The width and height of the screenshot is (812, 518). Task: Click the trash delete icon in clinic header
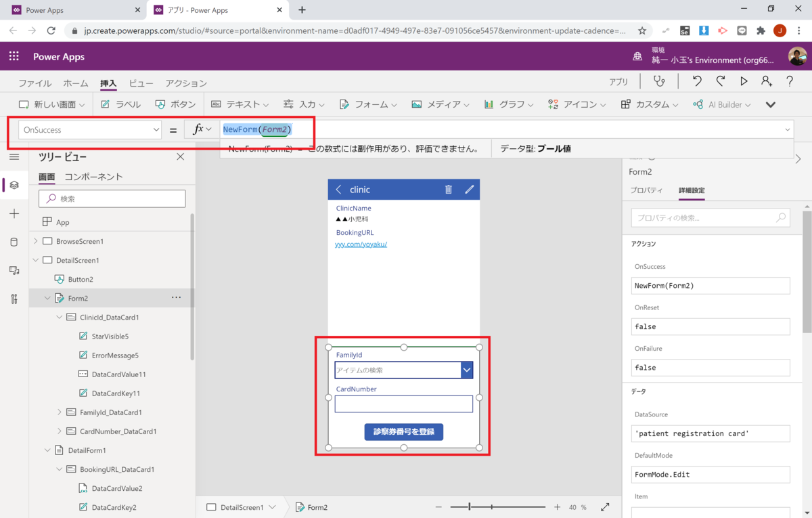pos(448,190)
